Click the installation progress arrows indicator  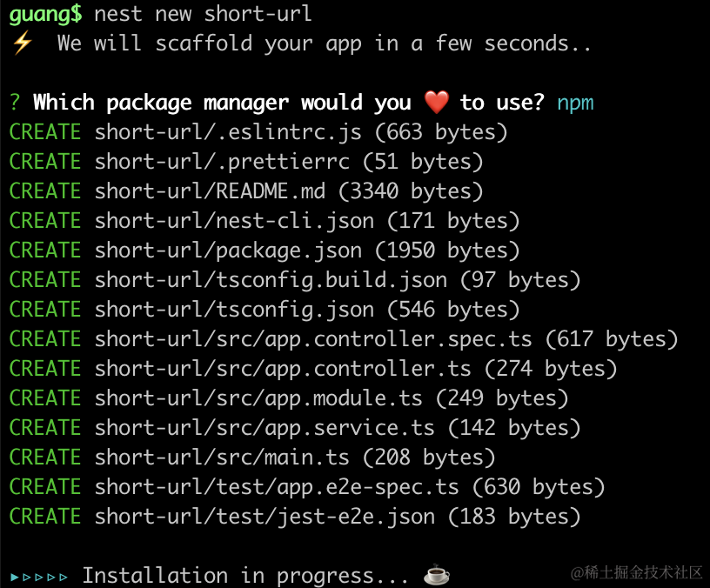38,576
